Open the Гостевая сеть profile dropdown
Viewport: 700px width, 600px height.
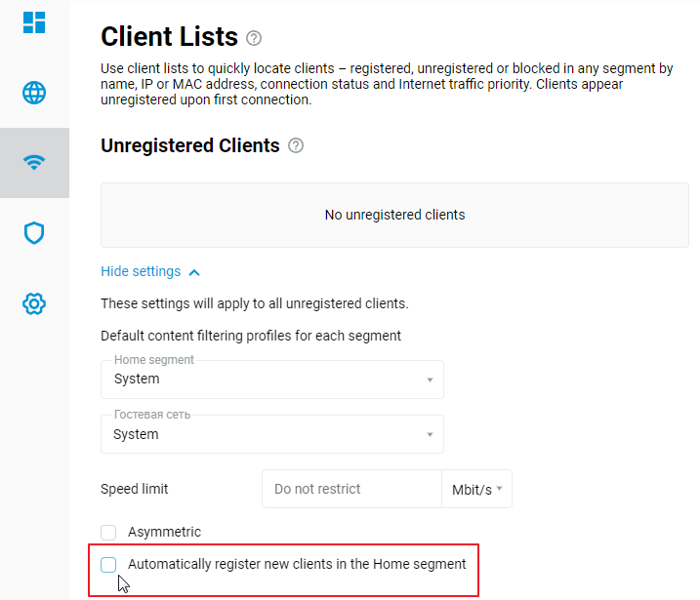pos(272,434)
